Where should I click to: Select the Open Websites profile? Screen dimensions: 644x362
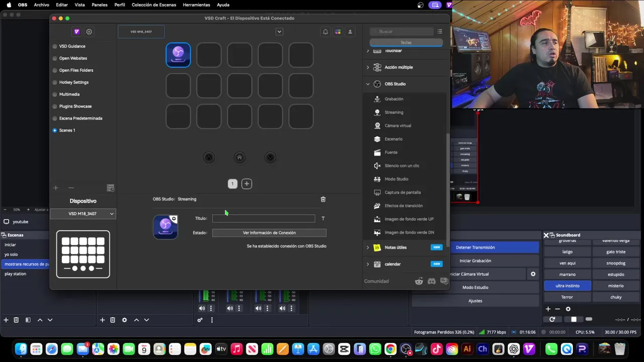coord(73,58)
